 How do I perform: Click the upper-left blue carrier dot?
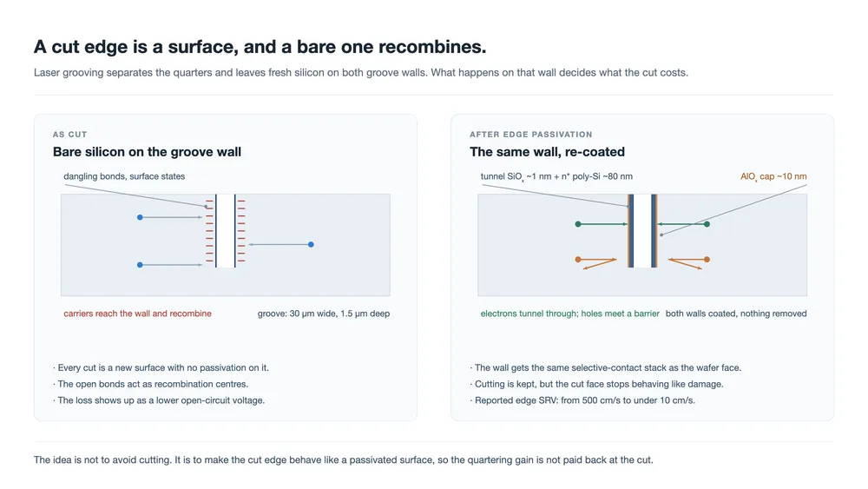pyautogui.click(x=140, y=217)
